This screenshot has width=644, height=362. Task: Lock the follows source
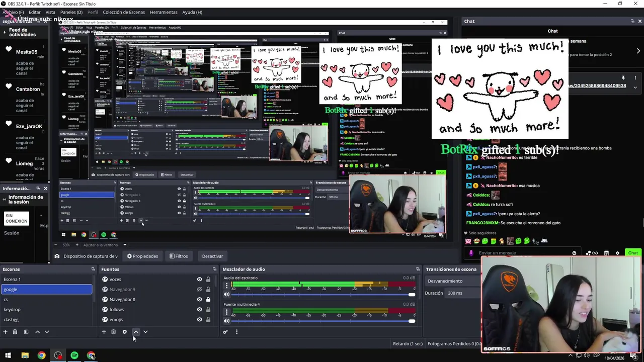coord(208,309)
